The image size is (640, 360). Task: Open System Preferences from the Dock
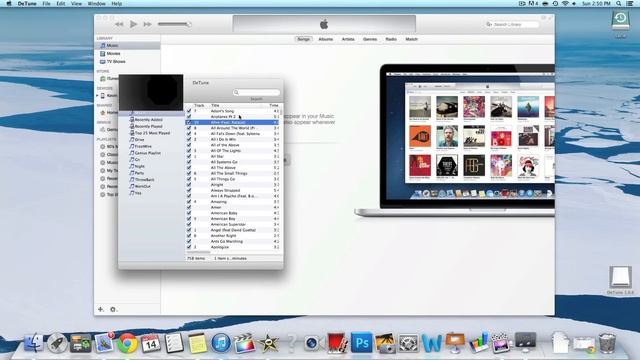[409, 343]
